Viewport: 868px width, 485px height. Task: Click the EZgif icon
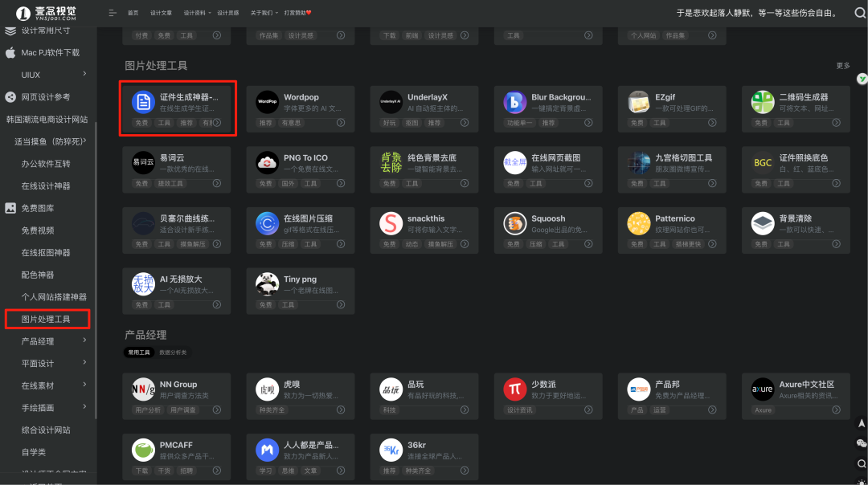(x=639, y=102)
